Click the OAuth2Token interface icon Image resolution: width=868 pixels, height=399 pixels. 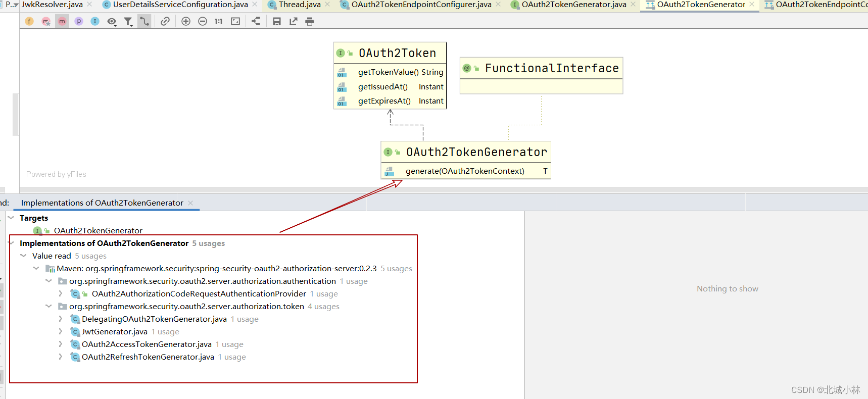tap(341, 53)
